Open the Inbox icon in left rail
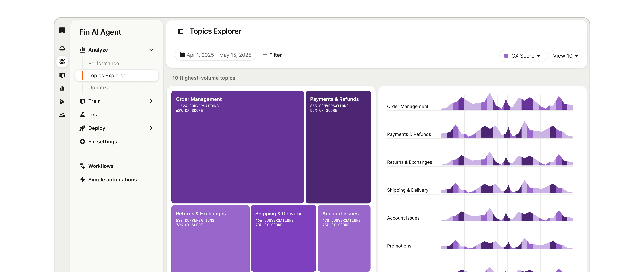Image resolution: width=644 pixels, height=272 pixels. point(62,48)
